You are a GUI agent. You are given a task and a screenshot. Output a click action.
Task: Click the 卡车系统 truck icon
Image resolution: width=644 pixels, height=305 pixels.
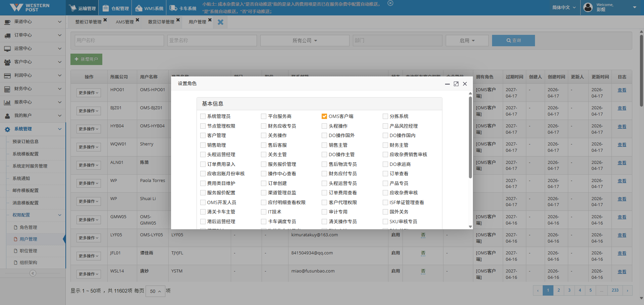tap(173, 8)
